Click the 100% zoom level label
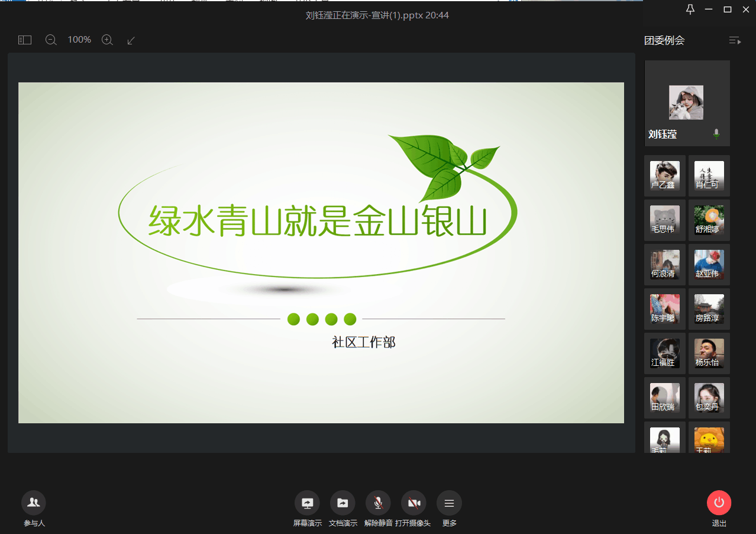The image size is (756, 534). [79, 40]
